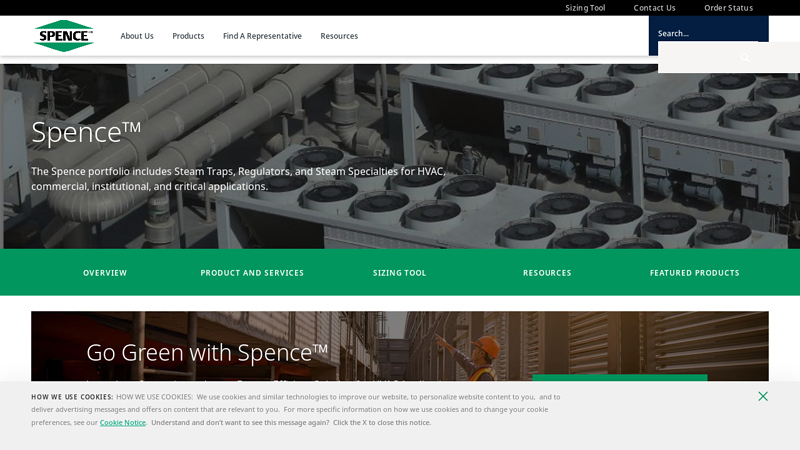Open Sizing Tool link in top bar

[x=585, y=8]
